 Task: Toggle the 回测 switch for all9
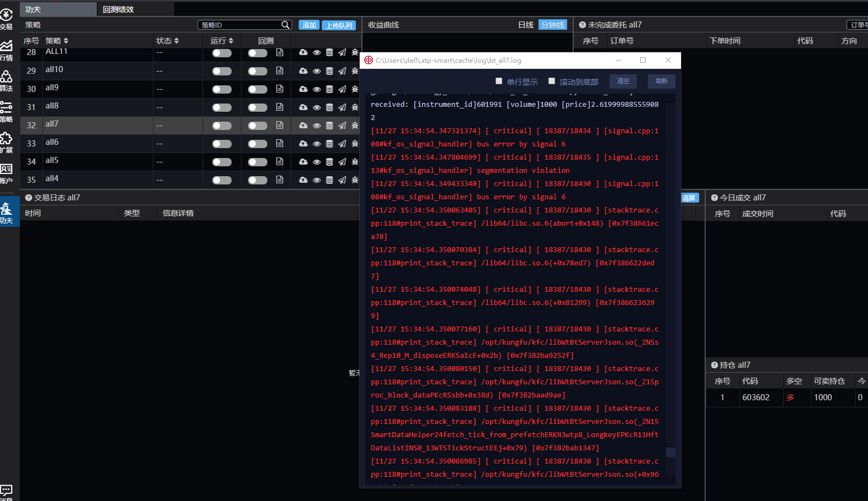click(x=257, y=89)
